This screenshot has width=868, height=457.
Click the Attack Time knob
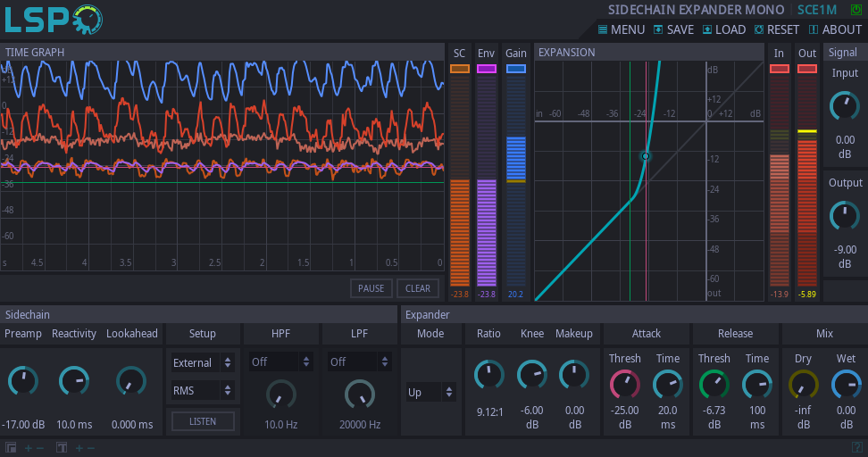click(x=668, y=384)
